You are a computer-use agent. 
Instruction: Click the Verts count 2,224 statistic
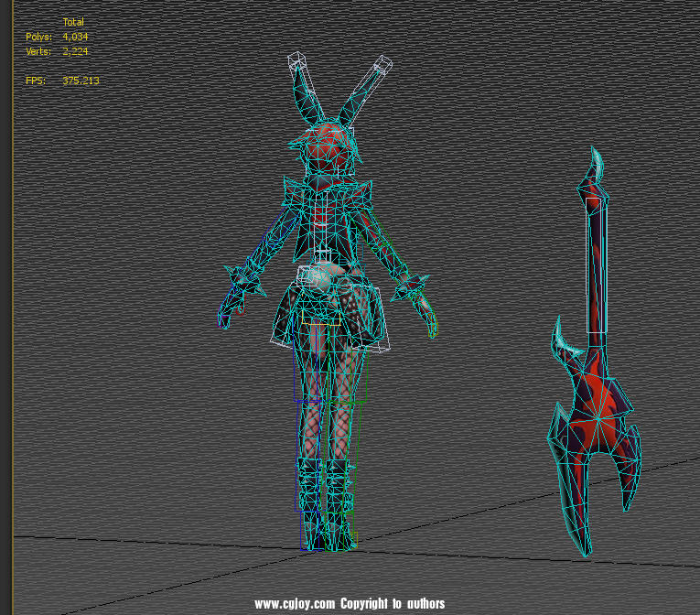75,52
